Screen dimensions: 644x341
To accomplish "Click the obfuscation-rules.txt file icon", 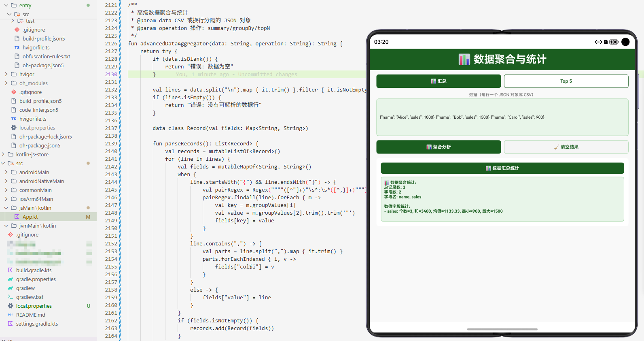I will click(x=17, y=56).
